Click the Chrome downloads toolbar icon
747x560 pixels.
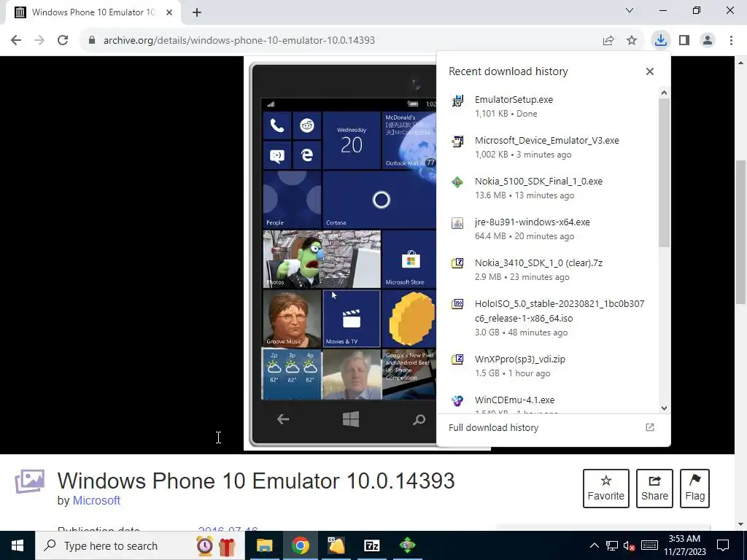[x=660, y=40]
